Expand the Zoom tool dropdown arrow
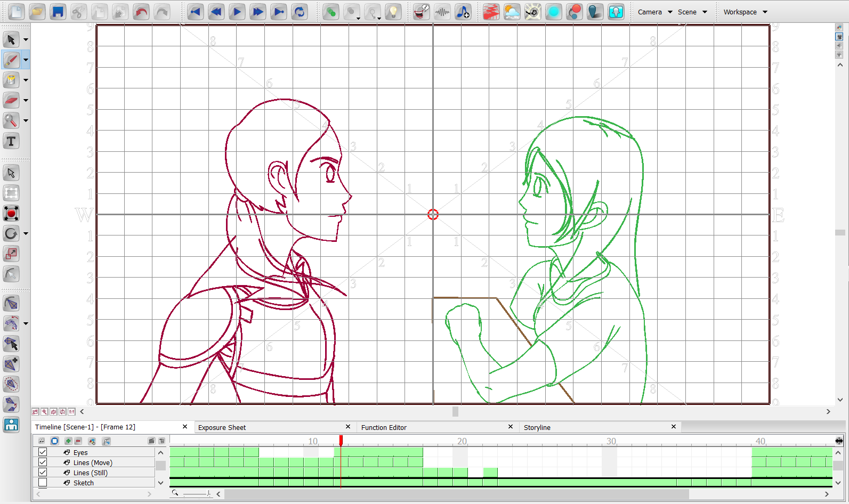849x504 pixels. coord(26,120)
